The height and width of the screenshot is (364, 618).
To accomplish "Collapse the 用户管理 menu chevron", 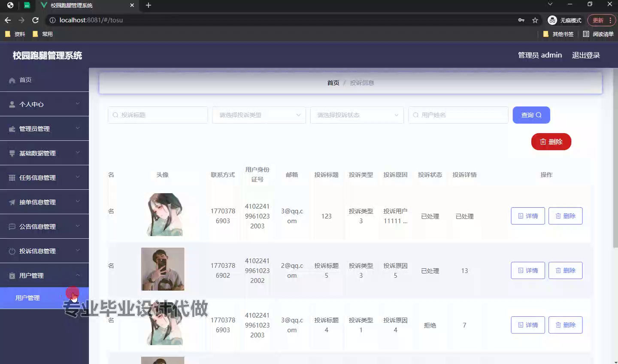I will [78, 275].
